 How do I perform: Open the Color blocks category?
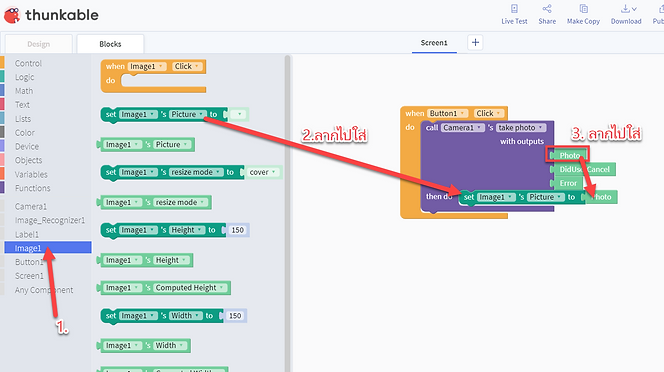(x=25, y=133)
